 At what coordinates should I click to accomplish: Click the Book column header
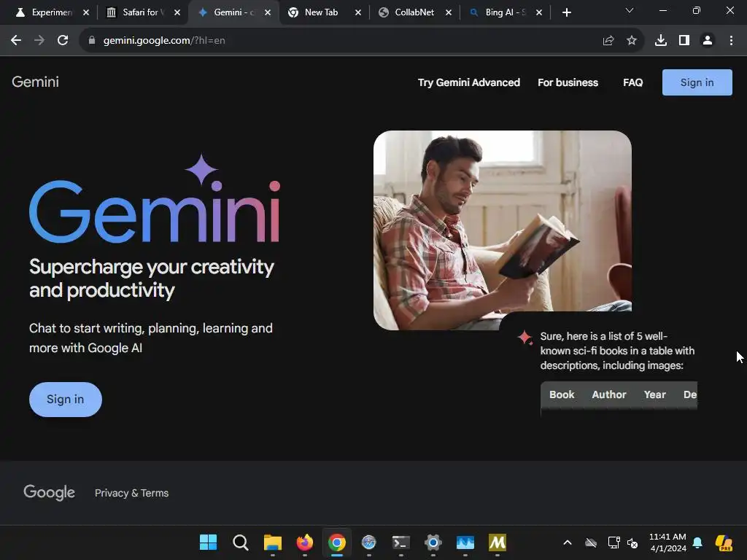pyautogui.click(x=562, y=394)
